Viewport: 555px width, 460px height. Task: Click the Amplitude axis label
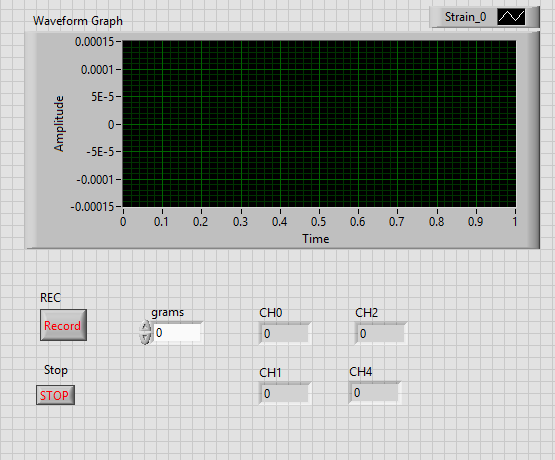tap(59, 123)
